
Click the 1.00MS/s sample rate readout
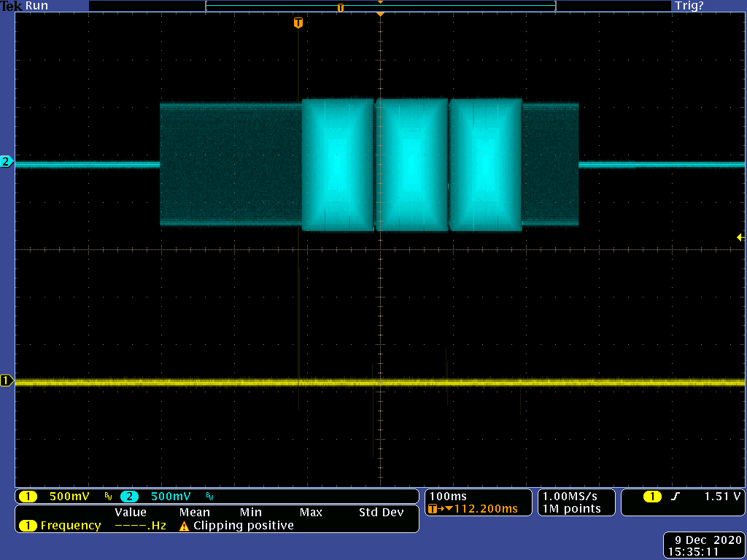572,497
